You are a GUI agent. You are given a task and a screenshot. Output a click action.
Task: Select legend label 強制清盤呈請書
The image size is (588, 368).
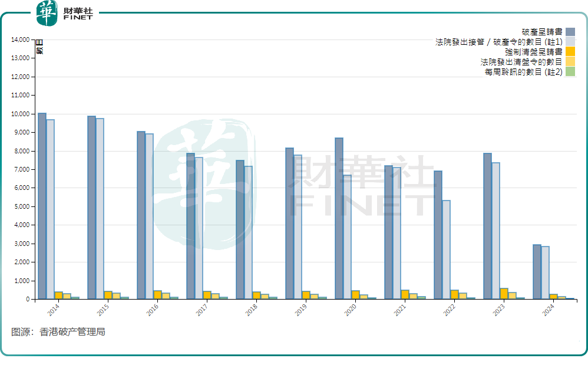(533, 52)
